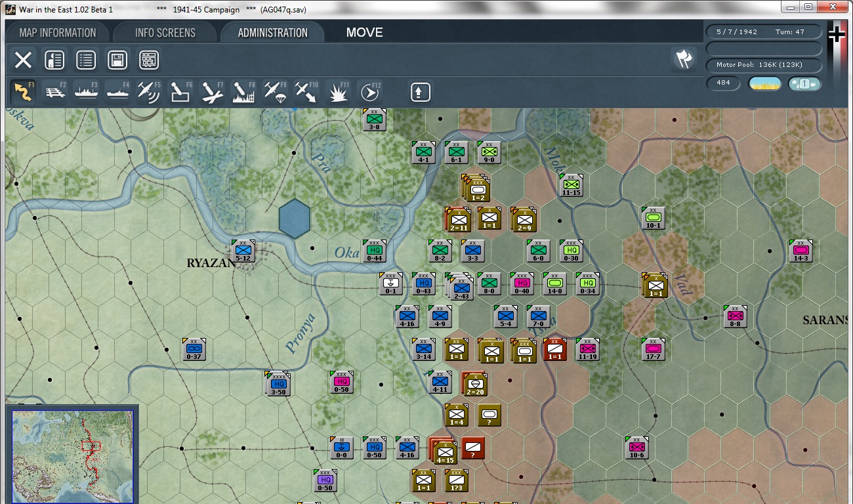The height and width of the screenshot is (504, 853).
Task: Open the MAP INFORMATION tab
Action: coord(58,33)
